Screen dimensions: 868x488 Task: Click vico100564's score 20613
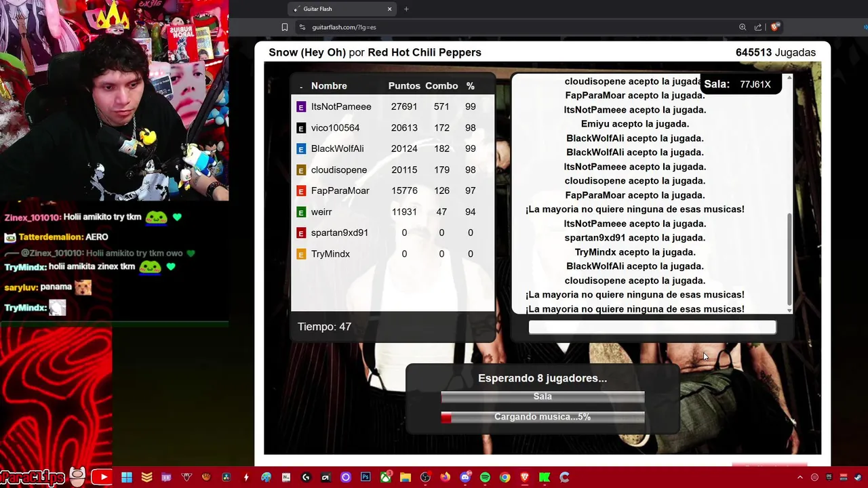pyautogui.click(x=404, y=128)
